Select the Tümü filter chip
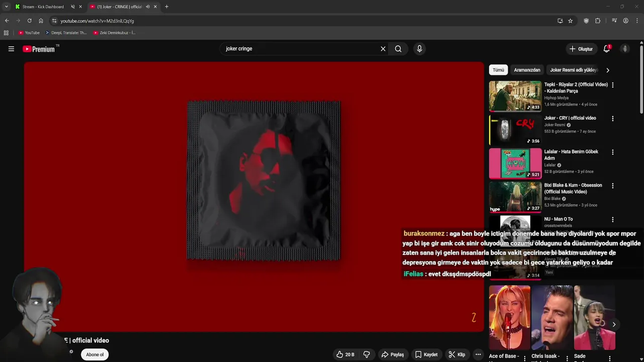 (x=498, y=70)
